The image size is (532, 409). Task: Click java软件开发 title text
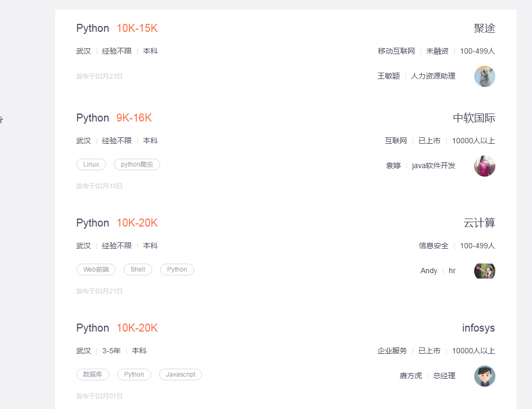click(433, 166)
